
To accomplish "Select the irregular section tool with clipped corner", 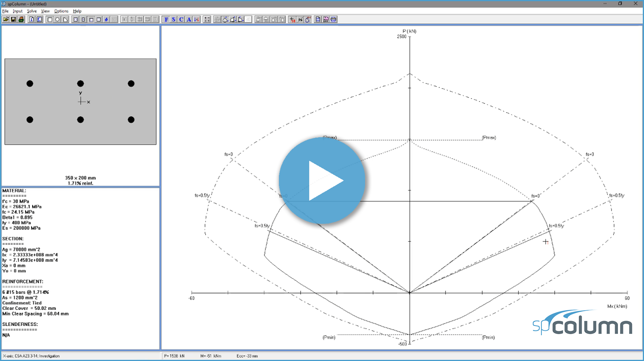I will [65, 19].
